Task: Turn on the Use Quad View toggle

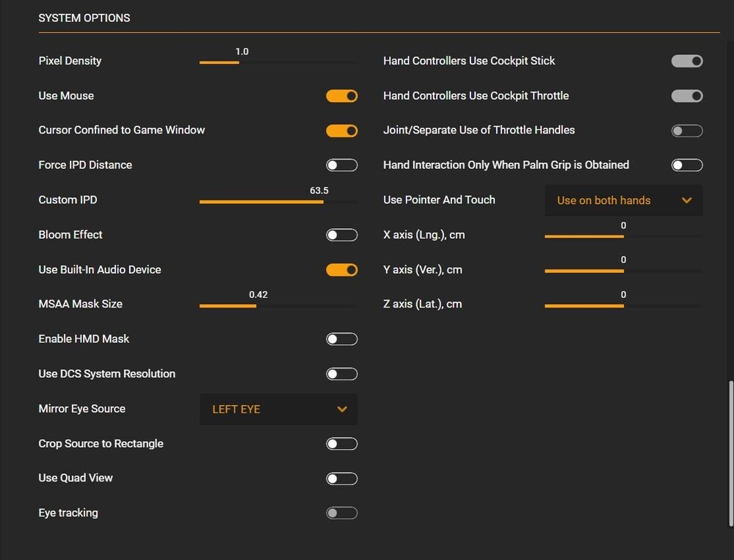Action: pos(342,479)
